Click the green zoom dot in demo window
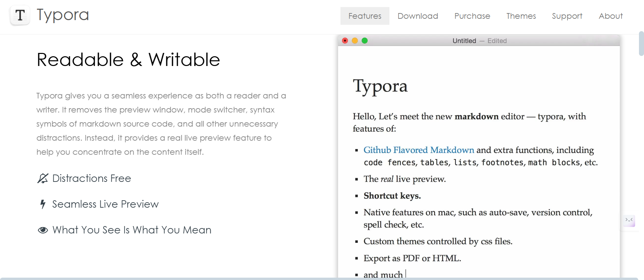The height and width of the screenshot is (280, 644). click(x=365, y=41)
